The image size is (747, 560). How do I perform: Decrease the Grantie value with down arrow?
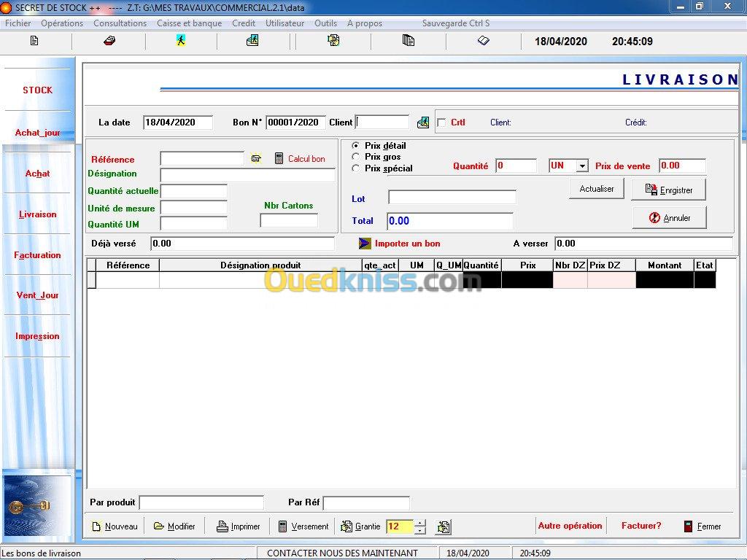[x=419, y=531]
